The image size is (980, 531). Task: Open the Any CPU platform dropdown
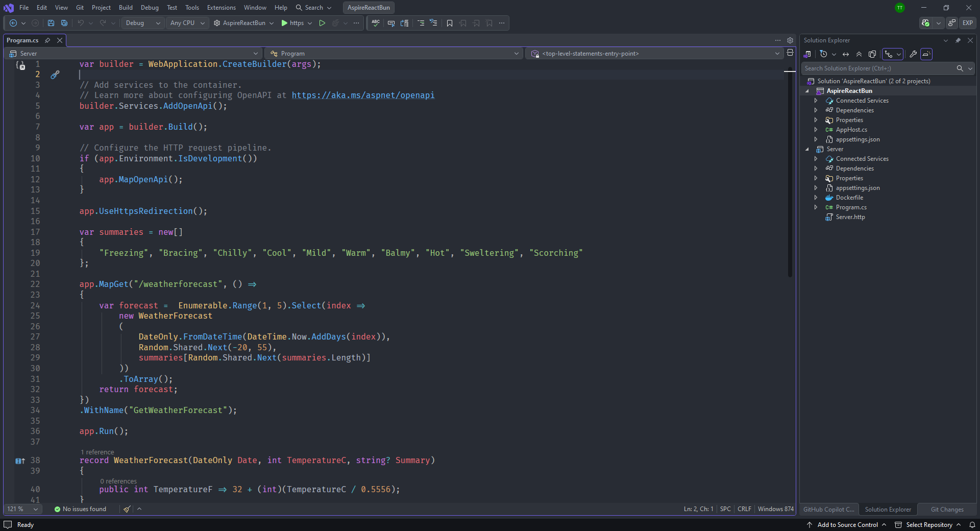coord(187,23)
